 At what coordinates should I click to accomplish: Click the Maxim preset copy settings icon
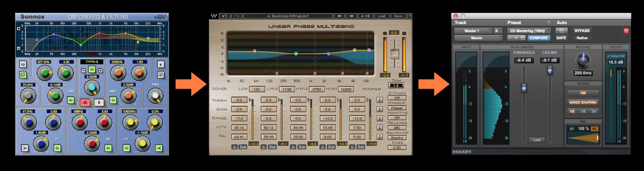coord(523,38)
